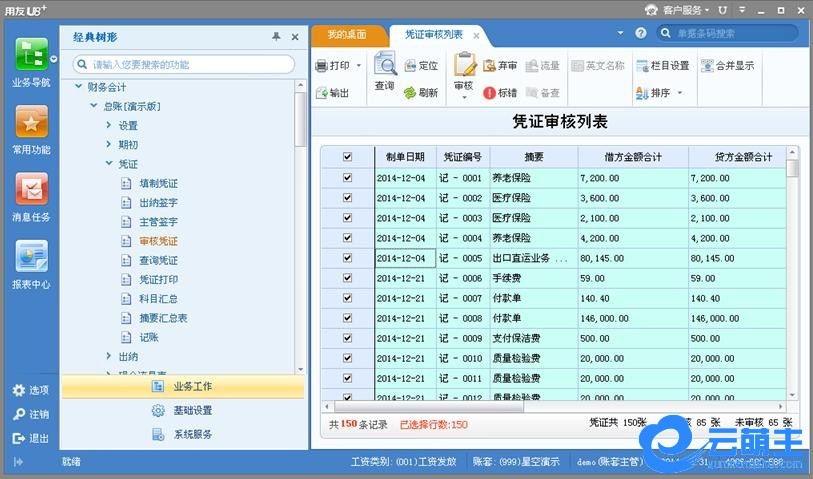The width and height of the screenshot is (813, 479).
Task: Open the 报表中心 report center
Action: [30, 258]
